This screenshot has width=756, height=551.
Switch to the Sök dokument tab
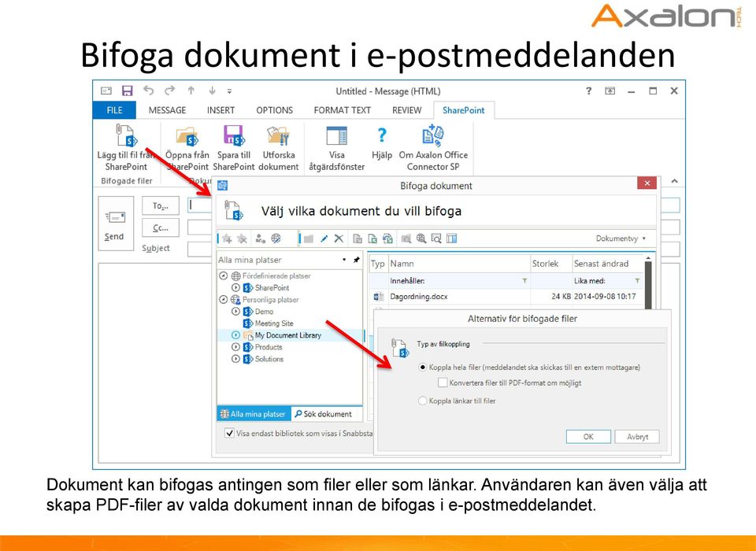click(x=323, y=413)
